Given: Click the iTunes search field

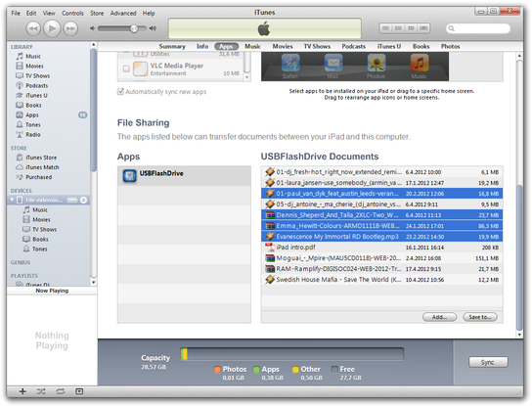Looking at the screenshot, I should (x=478, y=28).
